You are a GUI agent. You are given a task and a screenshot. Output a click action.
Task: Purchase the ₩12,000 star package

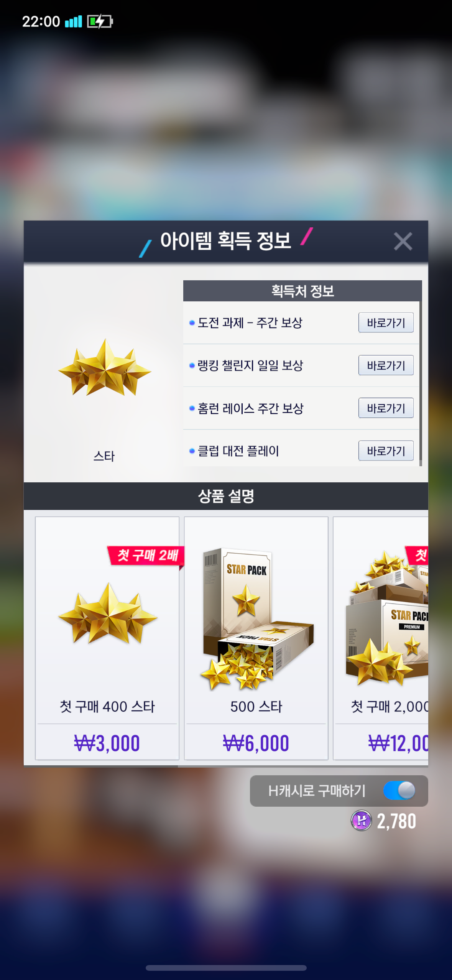[398, 743]
